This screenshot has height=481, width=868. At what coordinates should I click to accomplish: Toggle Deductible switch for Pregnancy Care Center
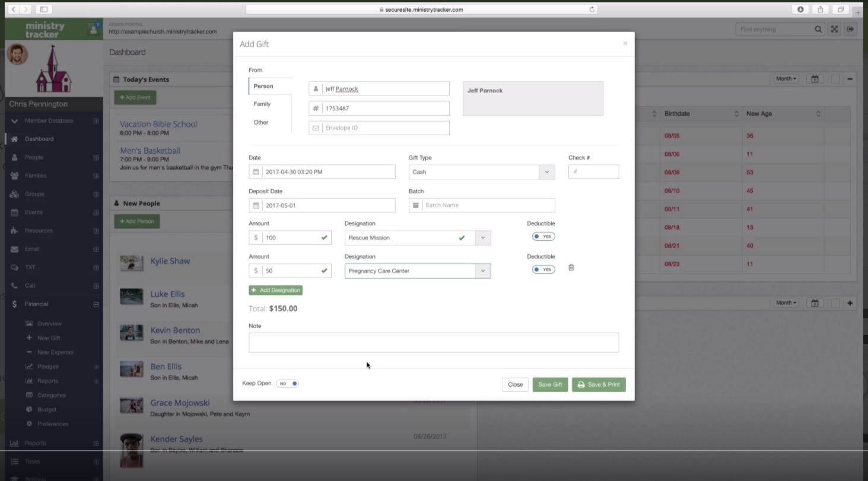tap(543, 269)
